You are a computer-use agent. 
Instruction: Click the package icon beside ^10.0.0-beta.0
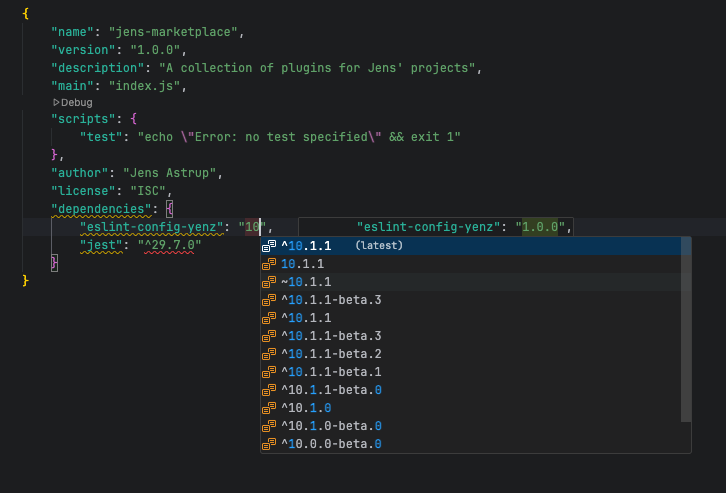click(x=269, y=444)
